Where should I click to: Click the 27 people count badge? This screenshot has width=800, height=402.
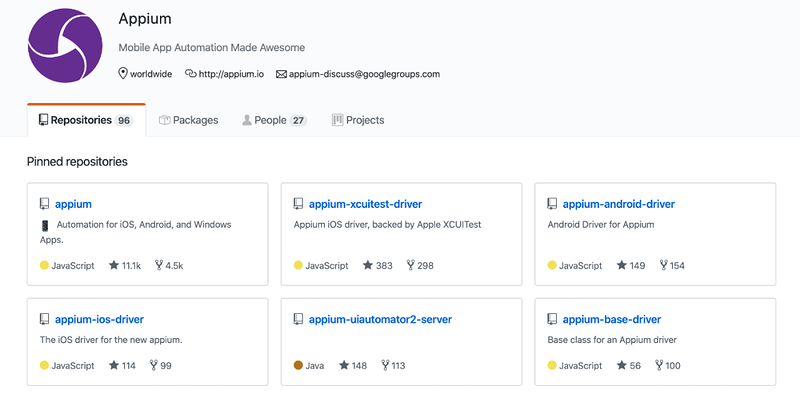pos(298,121)
